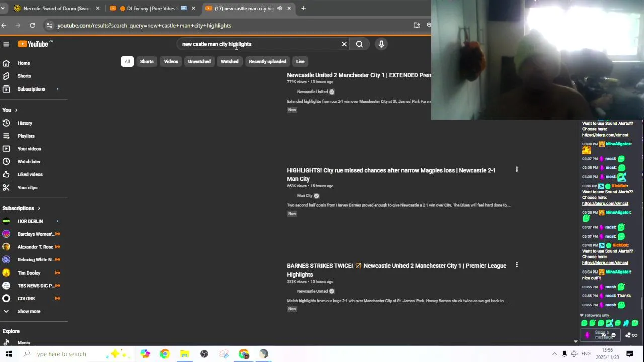Clear the search box with the X

(x=344, y=44)
